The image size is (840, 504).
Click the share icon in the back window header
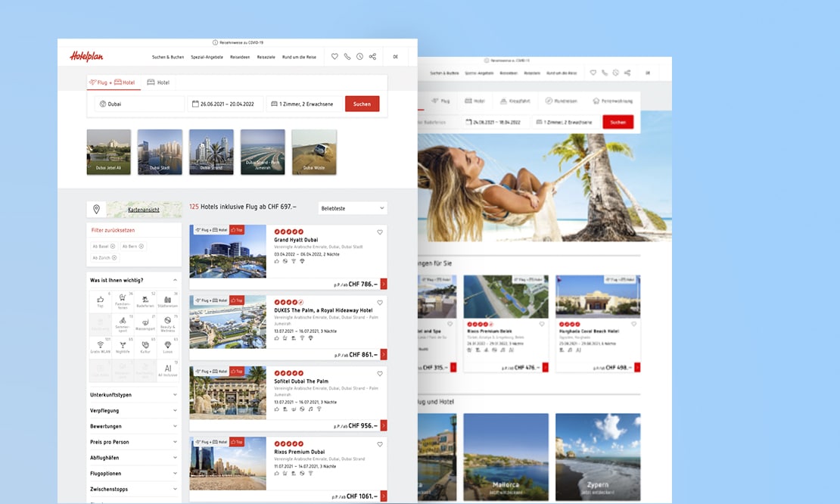[x=627, y=73]
